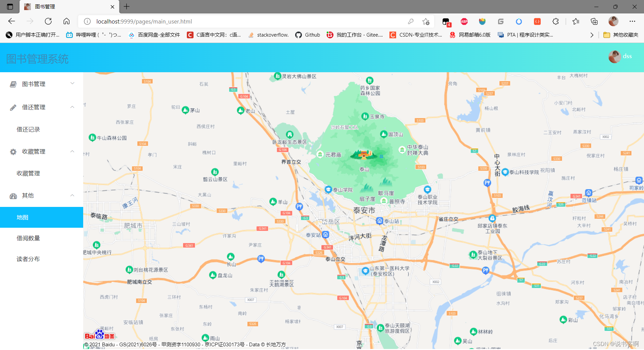Viewport: 644px width, 350px height.
Task: Open 其他收藏夹 bookmarks folder
Action: [x=621, y=35]
